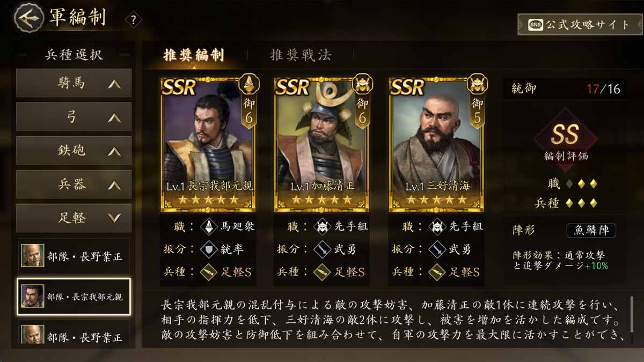Expand the 鉄砲 troop category
The height and width of the screenshot is (362, 644).
[x=74, y=151]
